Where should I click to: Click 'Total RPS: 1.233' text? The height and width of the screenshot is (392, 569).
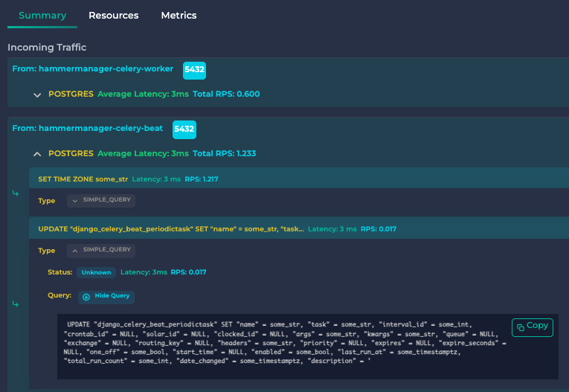click(225, 153)
